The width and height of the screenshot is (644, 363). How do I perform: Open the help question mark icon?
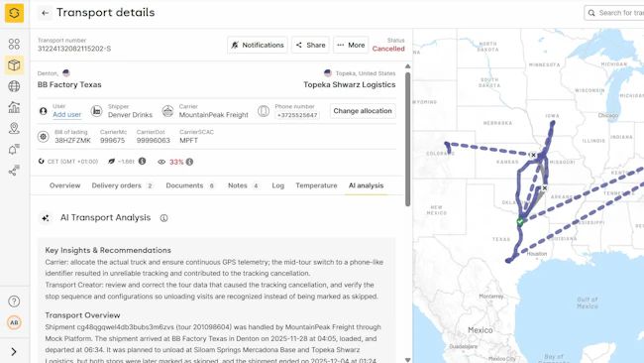[14, 302]
